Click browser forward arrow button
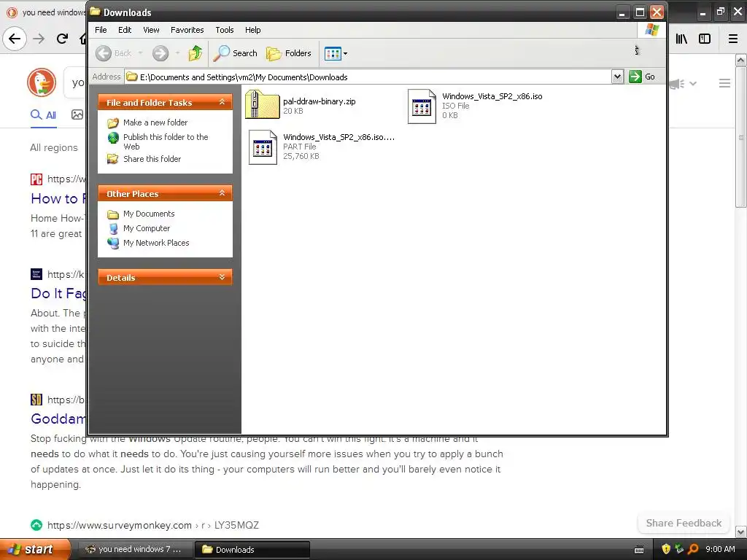 point(39,39)
